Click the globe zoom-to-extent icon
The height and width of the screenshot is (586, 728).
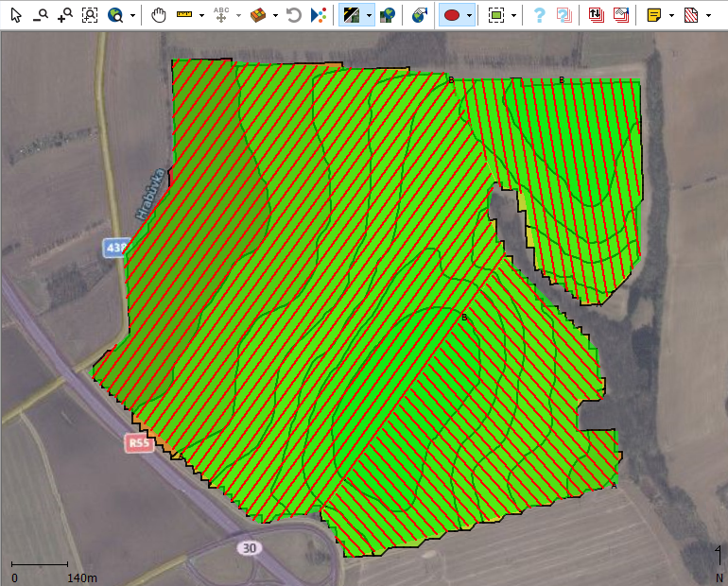pyautogui.click(x=114, y=15)
